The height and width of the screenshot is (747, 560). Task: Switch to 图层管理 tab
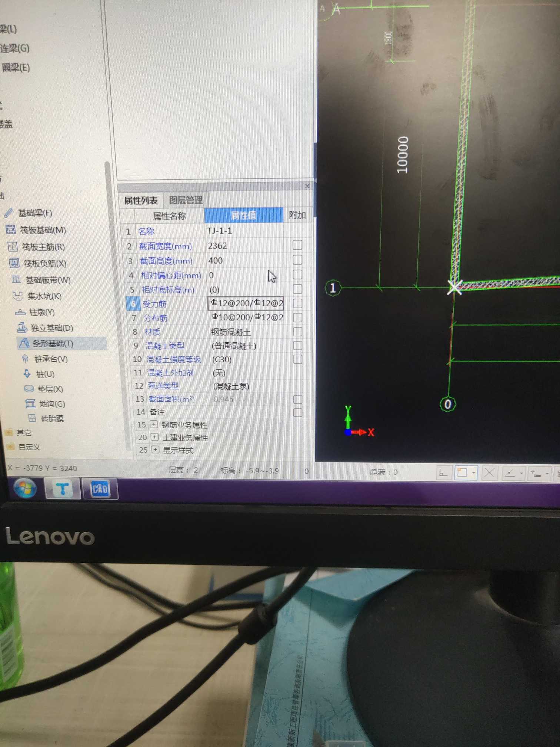(186, 200)
